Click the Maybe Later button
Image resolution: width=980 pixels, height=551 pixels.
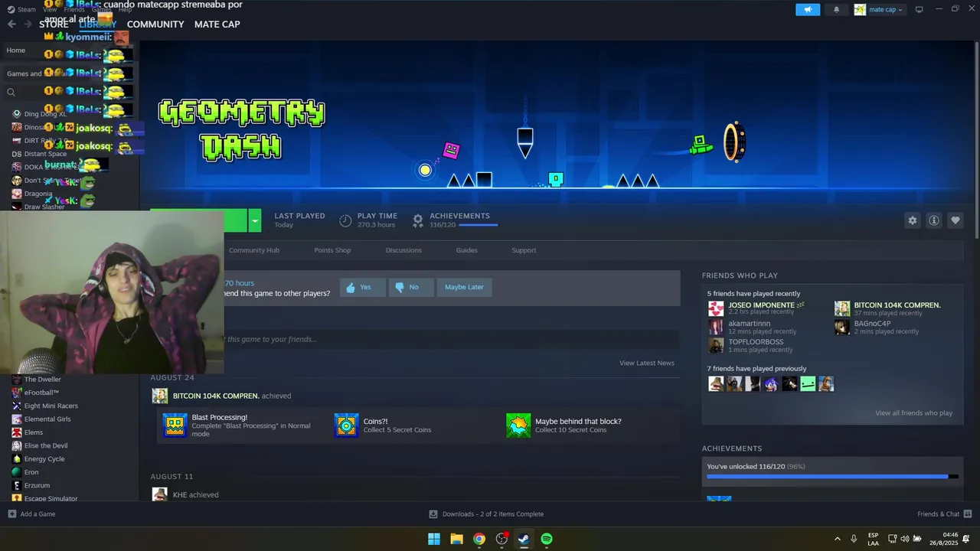coord(464,287)
